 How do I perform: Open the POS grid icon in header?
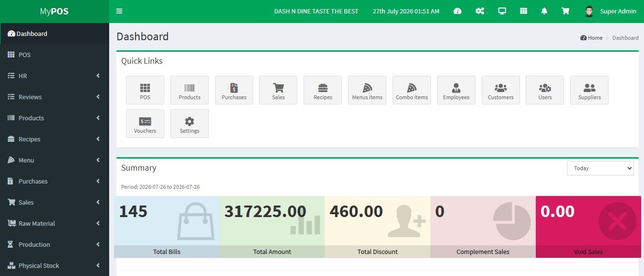point(524,11)
